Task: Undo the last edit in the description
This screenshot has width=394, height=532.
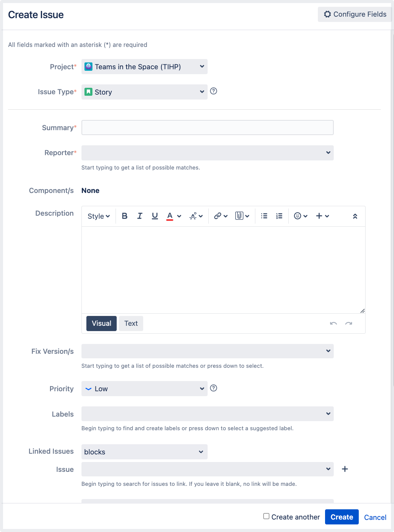Action: (x=333, y=324)
